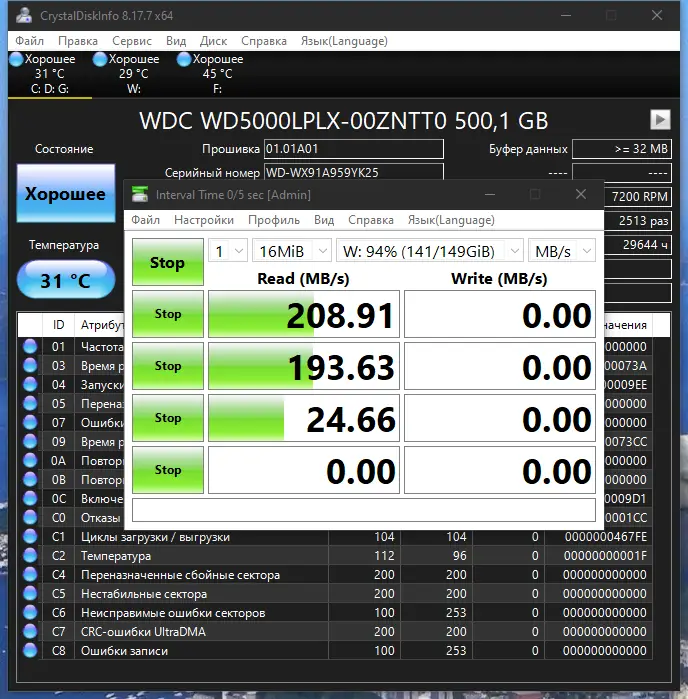Select the W: disk status orb
This screenshot has width=688, height=699.
click(x=100, y=59)
